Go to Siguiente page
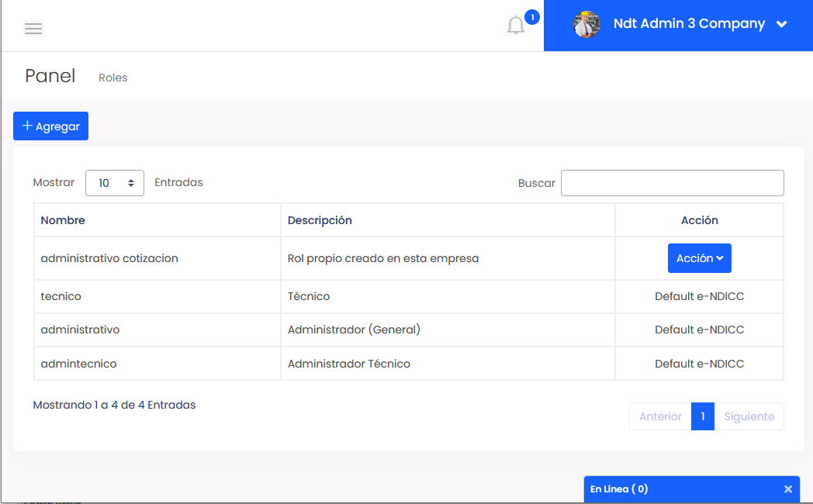The image size is (813, 504). 749,416
